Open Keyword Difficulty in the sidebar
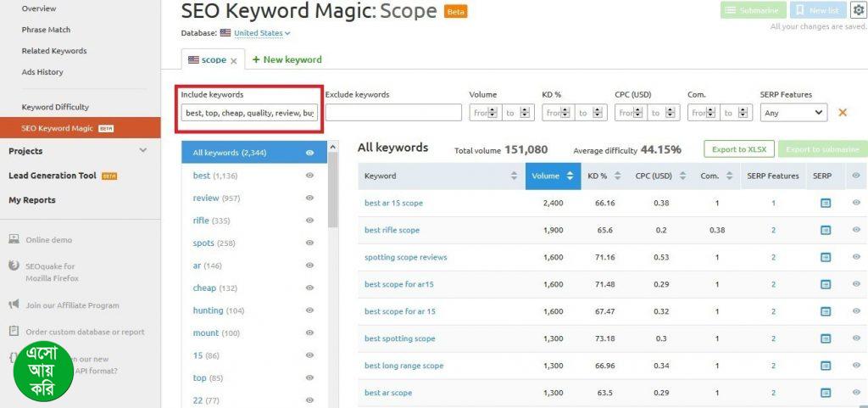The height and width of the screenshot is (408, 868). pyautogui.click(x=55, y=107)
